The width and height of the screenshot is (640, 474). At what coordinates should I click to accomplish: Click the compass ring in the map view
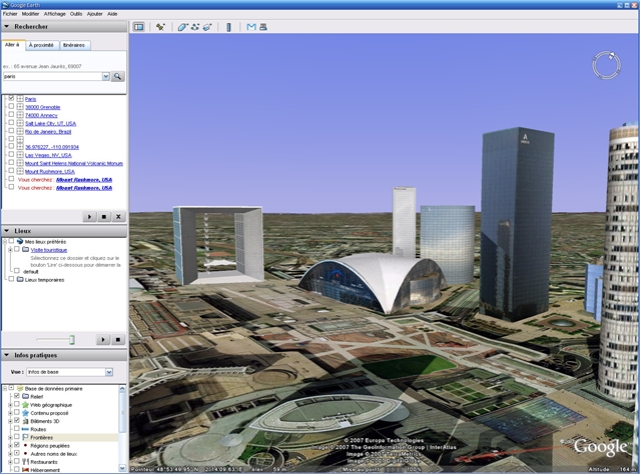tap(607, 65)
